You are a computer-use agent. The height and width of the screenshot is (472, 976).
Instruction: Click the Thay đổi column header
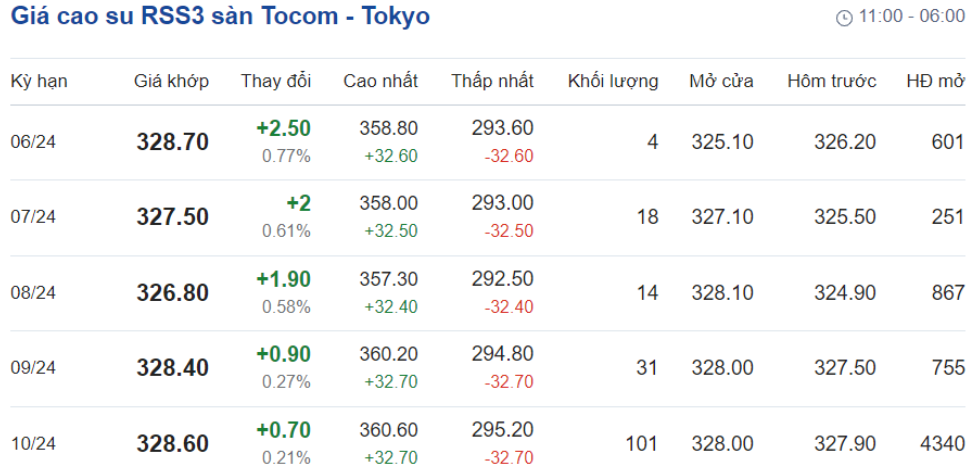[x=276, y=81]
